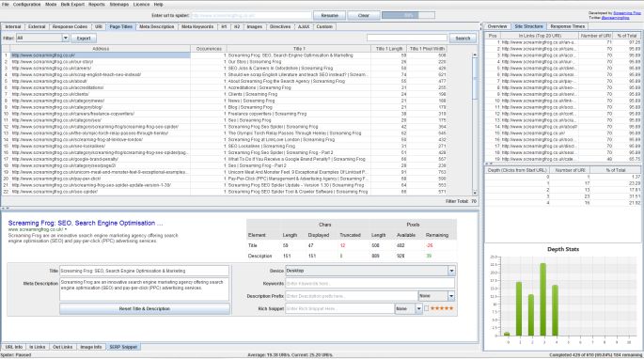Sort by the Title 1 column header
644x359 pixels.
tap(299, 49)
